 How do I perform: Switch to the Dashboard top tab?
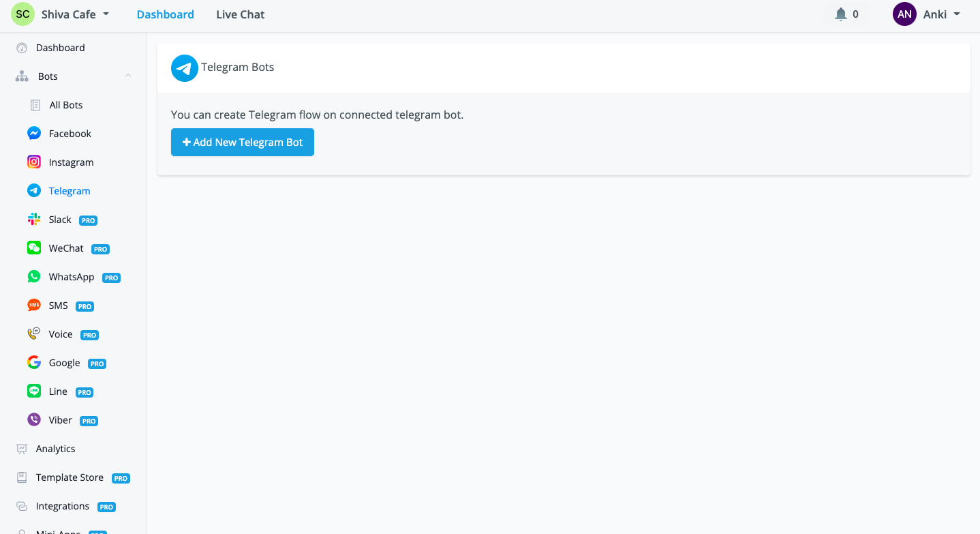tap(166, 14)
